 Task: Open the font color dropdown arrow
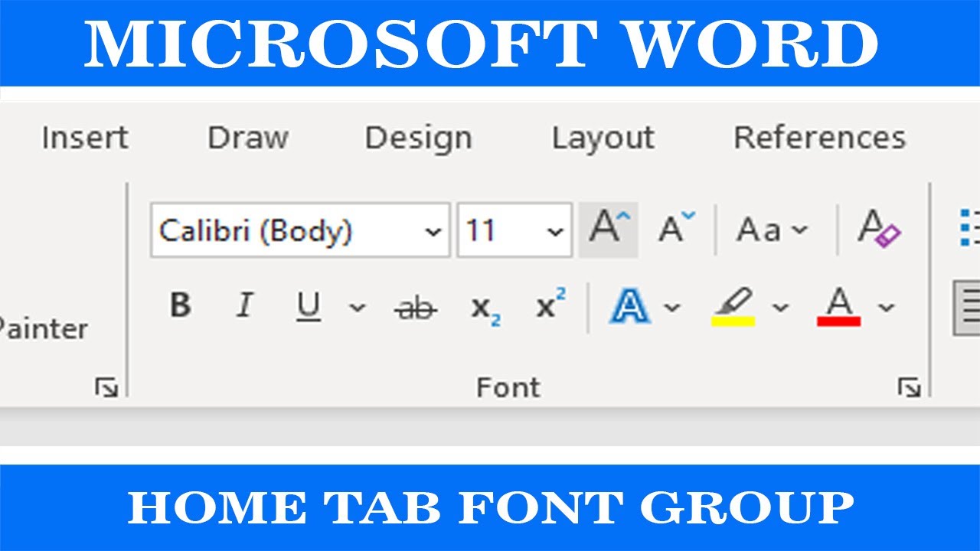coord(887,308)
